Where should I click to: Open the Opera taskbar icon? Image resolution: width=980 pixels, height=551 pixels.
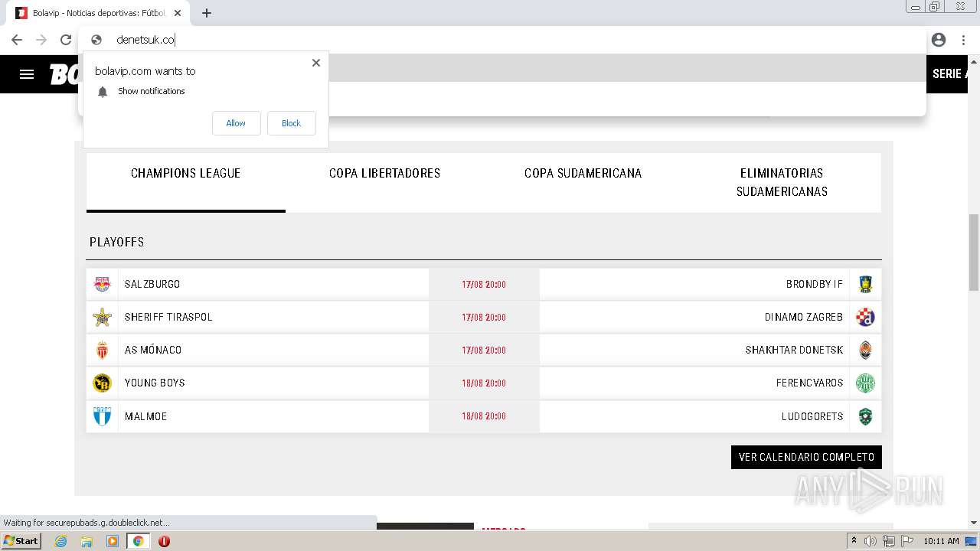(164, 541)
